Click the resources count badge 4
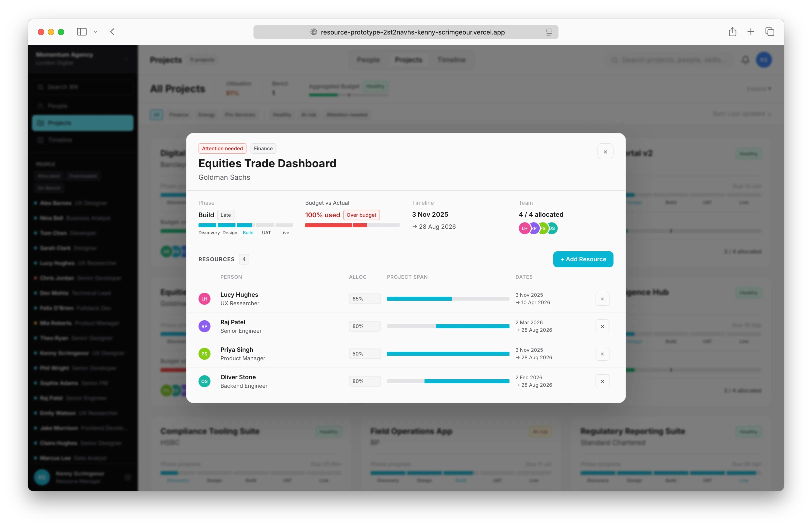Image resolution: width=812 pixels, height=528 pixels. [244, 259]
